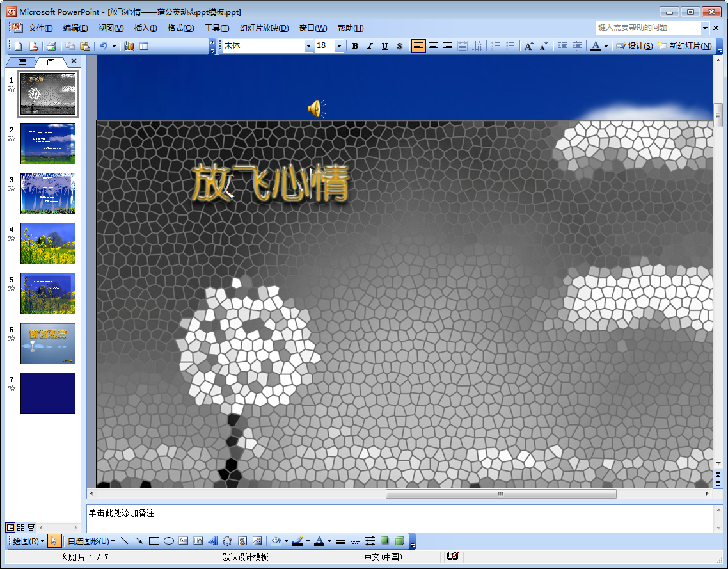Insert WordArt from drawing toolbar

(x=213, y=541)
